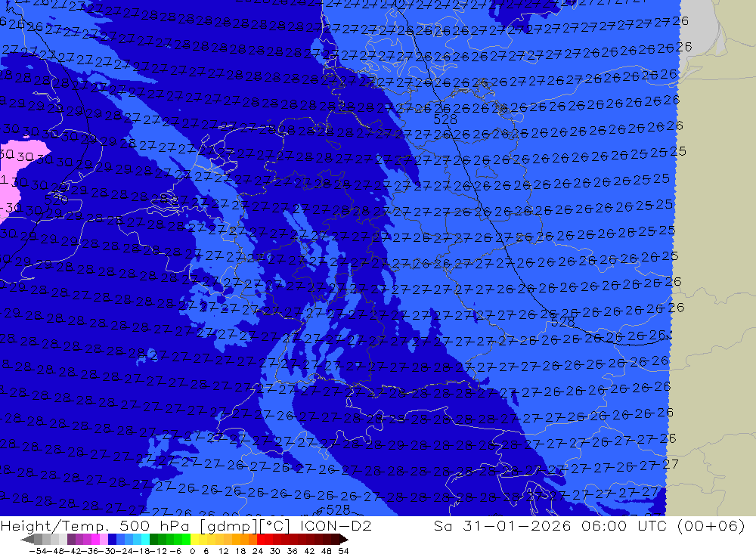The height and width of the screenshot is (554, 756).
Task: Click the date '31-01-2026' in the footer
Action: click(517, 525)
